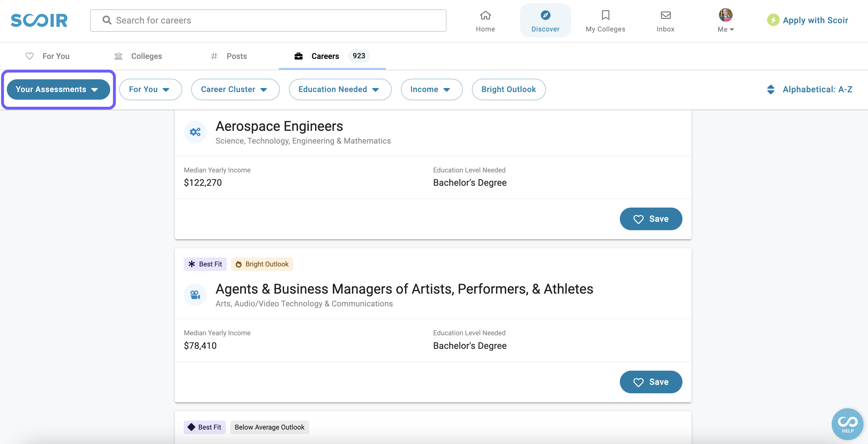Click the Agents & Business Managers camera icon
Screen dimensions: 868x444
coord(195,295)
